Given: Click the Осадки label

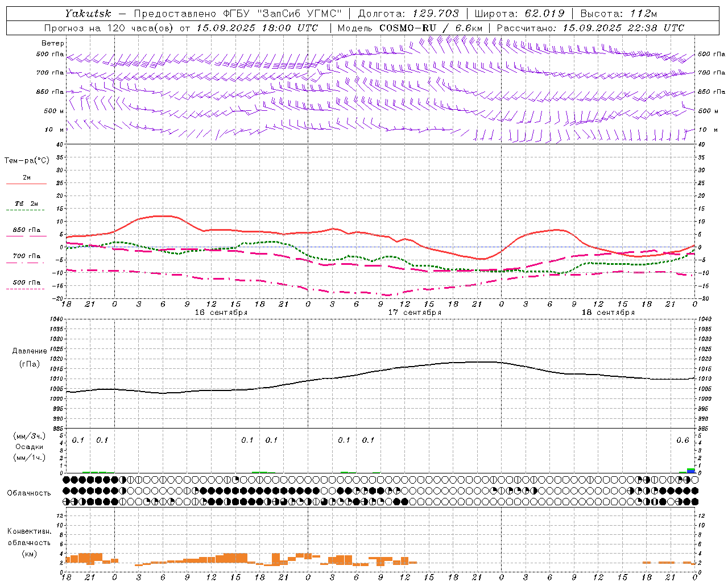Looking at the screenshot, I should pyautogui.click(x=30, y=447).
